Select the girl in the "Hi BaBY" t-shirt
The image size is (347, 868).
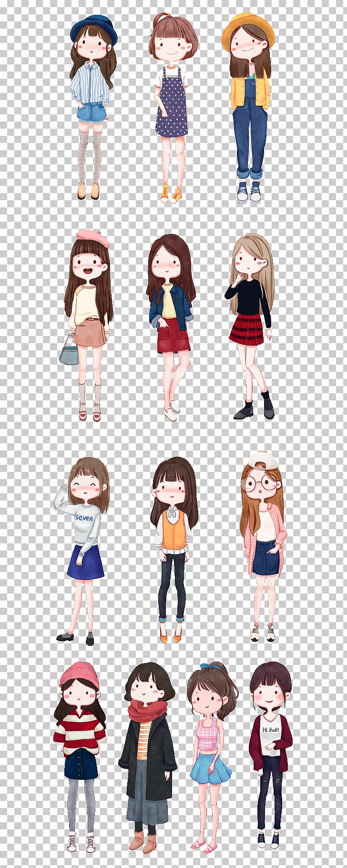tap(270, 756)
